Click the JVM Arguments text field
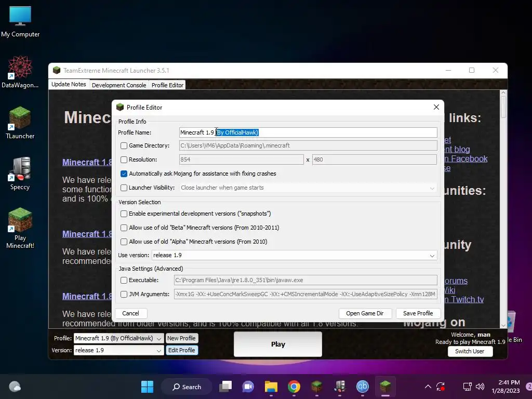 coord(305,294)
